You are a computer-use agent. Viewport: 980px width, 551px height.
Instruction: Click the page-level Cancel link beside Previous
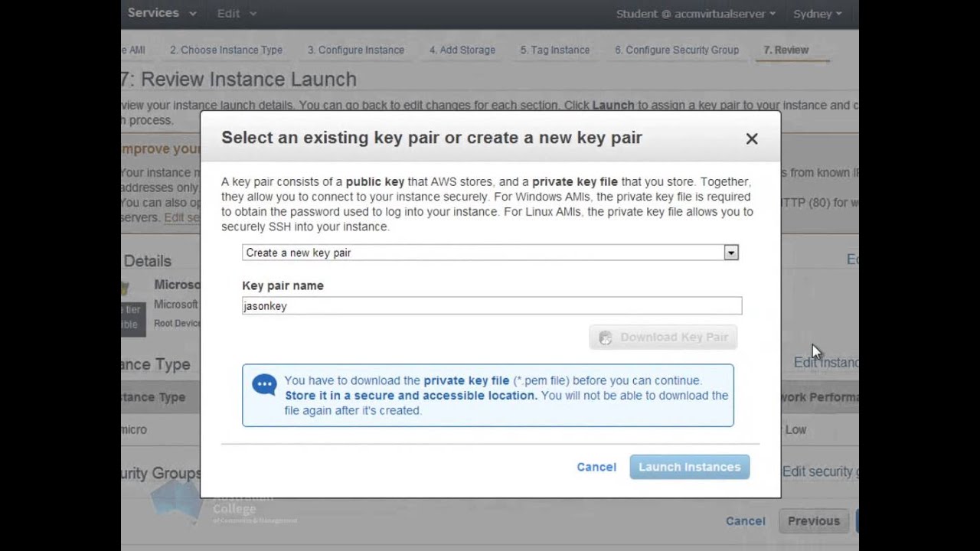click(x=745, y=521)
